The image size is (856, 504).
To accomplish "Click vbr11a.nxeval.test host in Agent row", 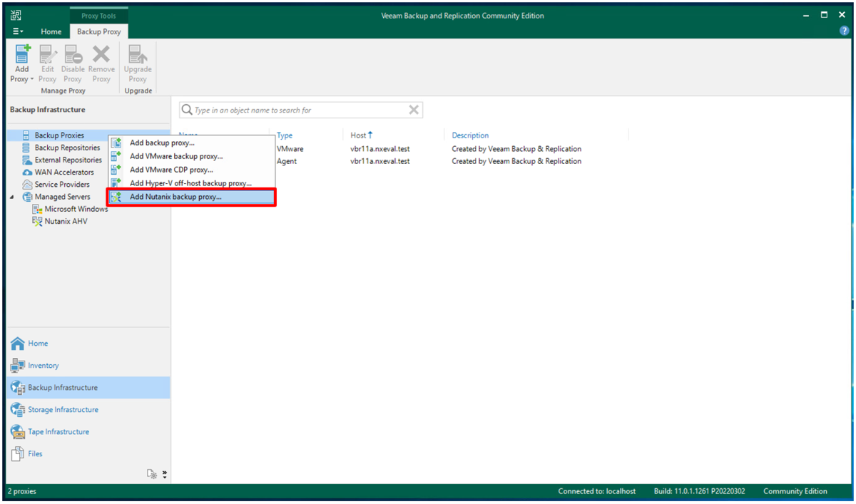I will coord(380,161).
